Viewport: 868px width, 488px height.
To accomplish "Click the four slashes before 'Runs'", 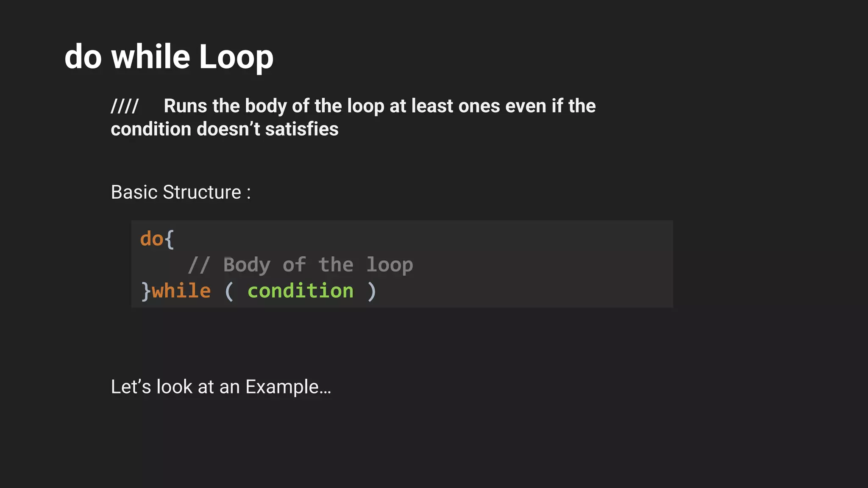I will point(125,106).
